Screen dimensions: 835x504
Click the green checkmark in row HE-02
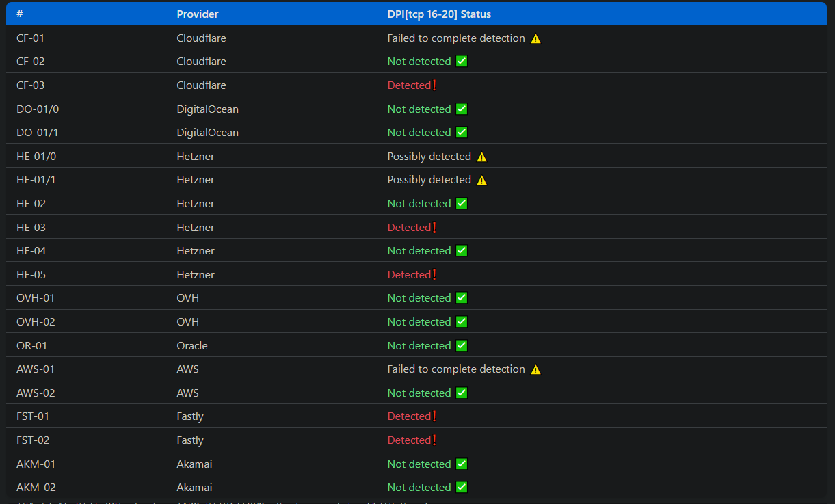462,203
